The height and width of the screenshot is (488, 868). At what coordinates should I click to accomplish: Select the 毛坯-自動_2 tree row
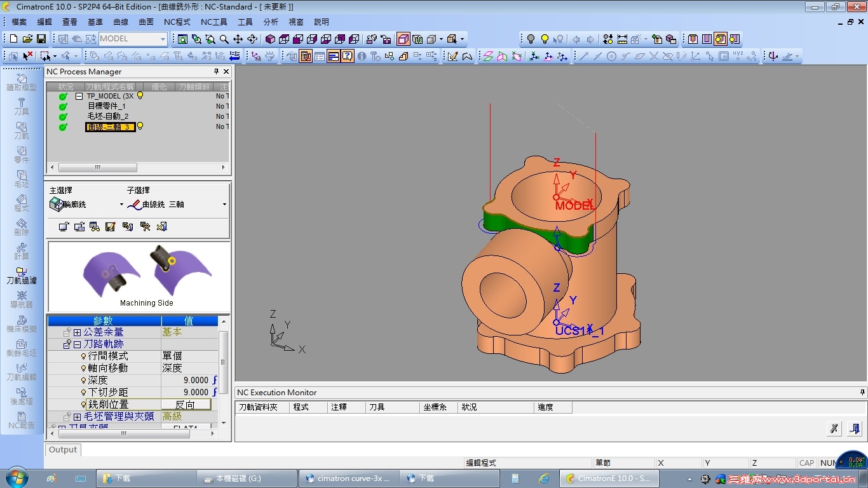[108, 116]
